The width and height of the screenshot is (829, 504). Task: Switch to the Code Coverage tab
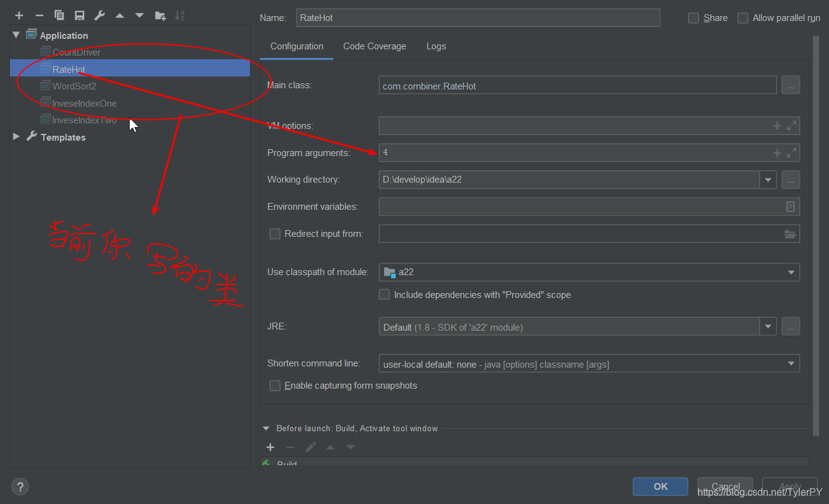pos(375,46)
